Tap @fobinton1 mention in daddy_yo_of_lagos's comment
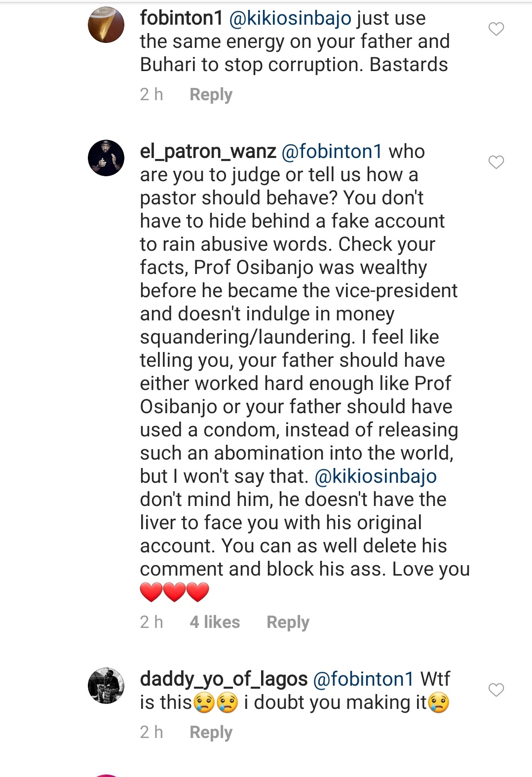Viewport: 532px width, 777px height. pyautogui.click(x=363, y=679)
